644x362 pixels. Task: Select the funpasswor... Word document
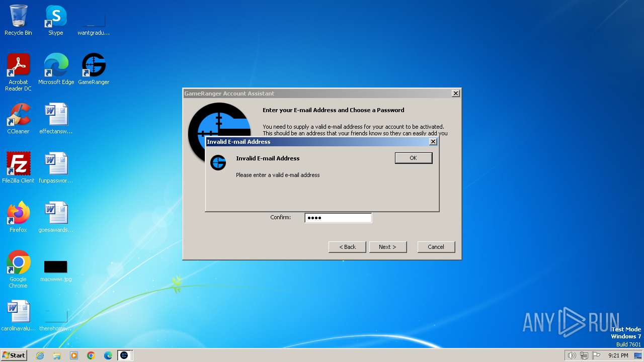[x=56, y=168]
